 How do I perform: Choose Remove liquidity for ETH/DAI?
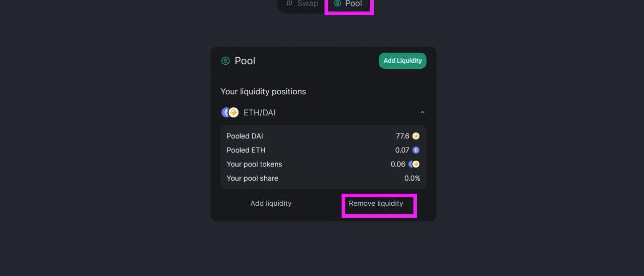[x=376, y=203]
